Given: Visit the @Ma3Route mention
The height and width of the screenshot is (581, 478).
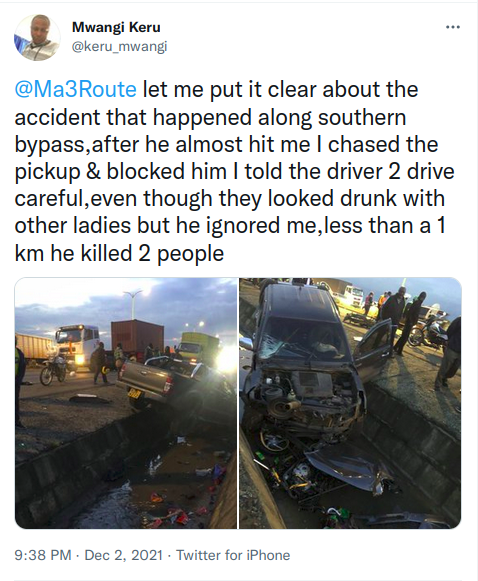Looking at the screenshot, I should coord(76,90).
